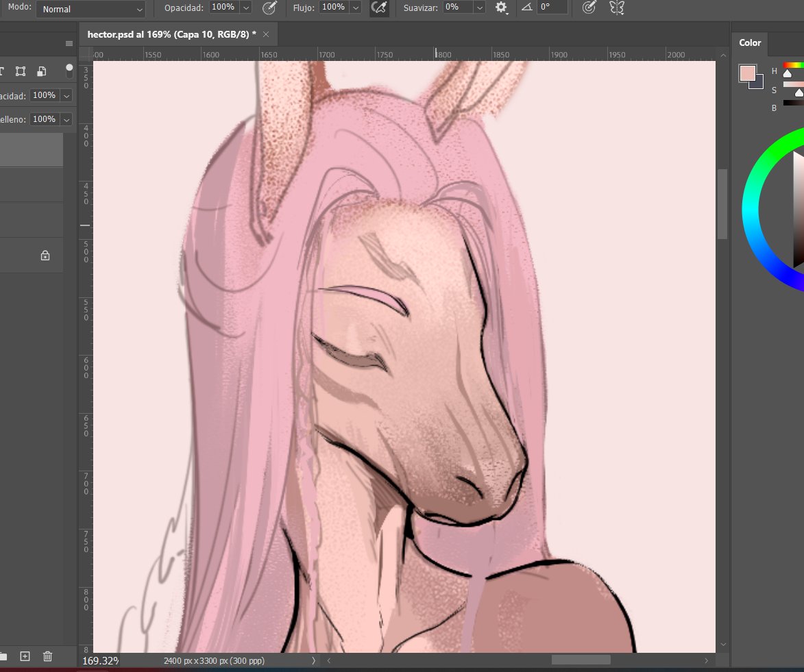Close the hector.psd document tab
Viewport: 804px width, 672px height.
tap(266, 34)
